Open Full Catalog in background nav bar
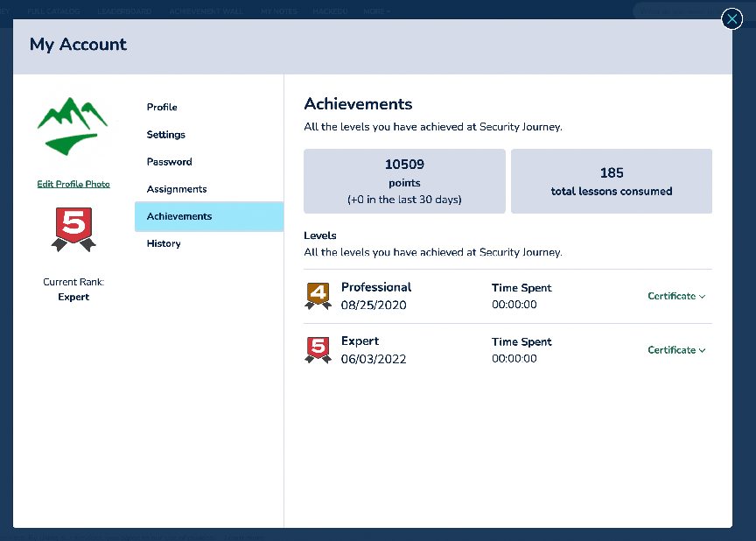This screenshot has height=541, width=756. (53, 11)
